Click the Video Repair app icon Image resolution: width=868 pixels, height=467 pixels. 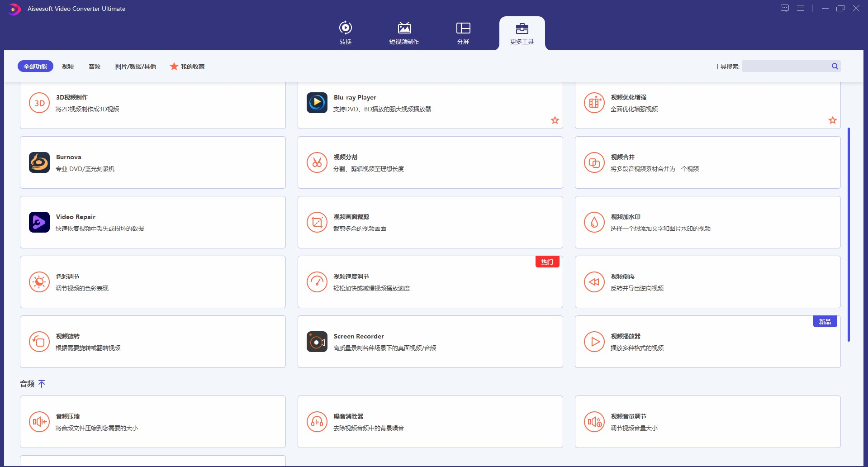coord(39,222)
